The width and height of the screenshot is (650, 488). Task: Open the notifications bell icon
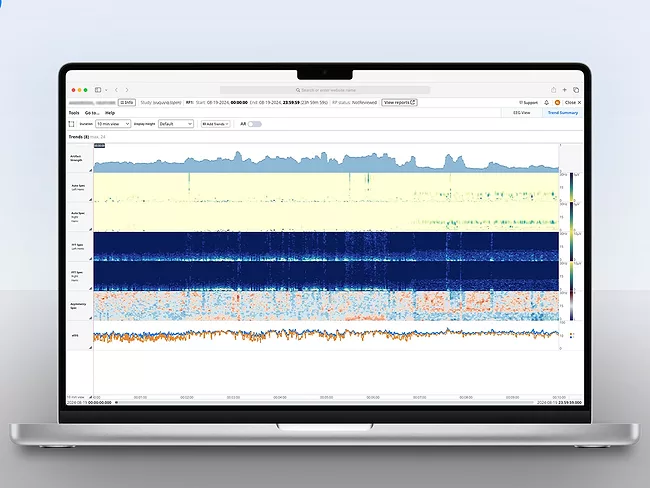(547, 102)
